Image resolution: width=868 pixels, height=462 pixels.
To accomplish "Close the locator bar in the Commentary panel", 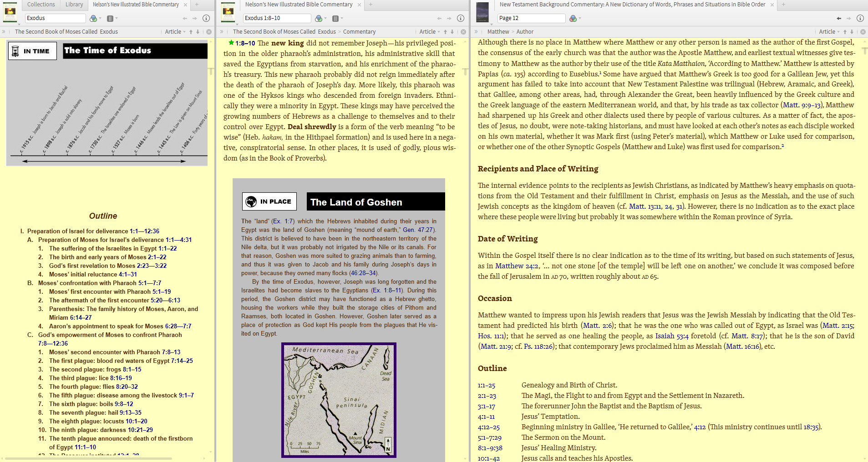I will (x=463, y=32).
